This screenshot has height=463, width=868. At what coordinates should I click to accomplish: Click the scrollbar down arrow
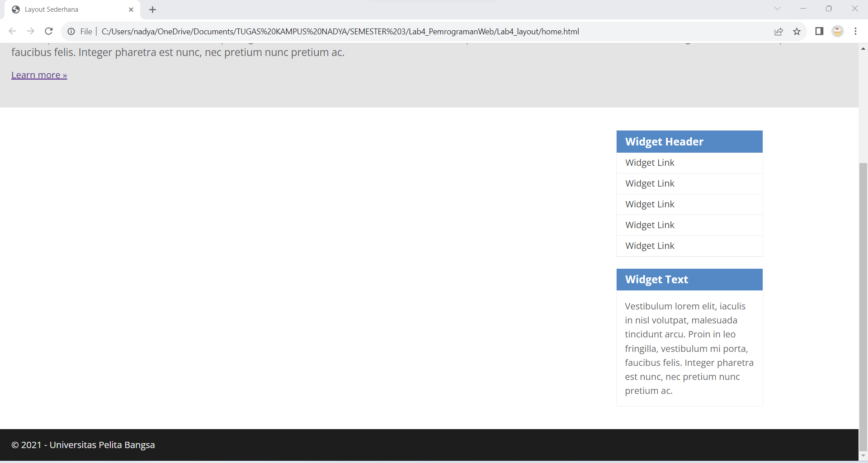point(863,455)
